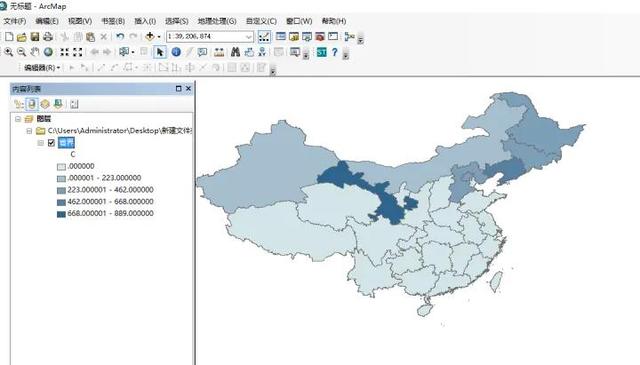Open the Catalog window icon
Image resolution: width=640 pixels, height=365 pixels.
click(x=294, y=37)
